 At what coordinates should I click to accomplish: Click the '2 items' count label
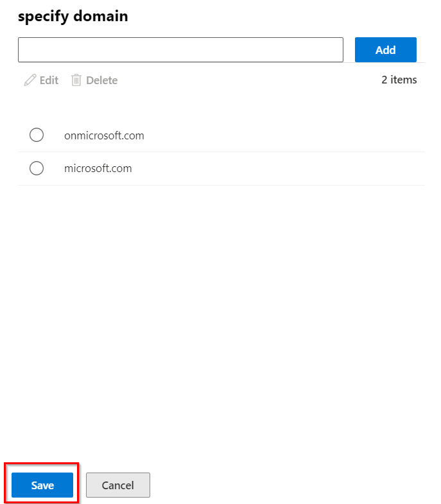[399, 80]
